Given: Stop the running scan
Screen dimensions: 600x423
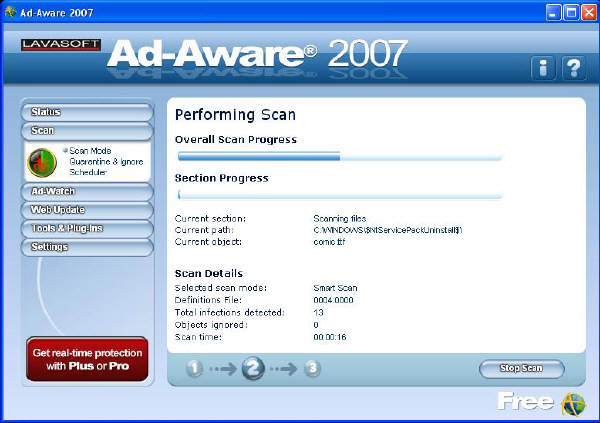Looking at the screenshot, I should [x=522, y=368].
